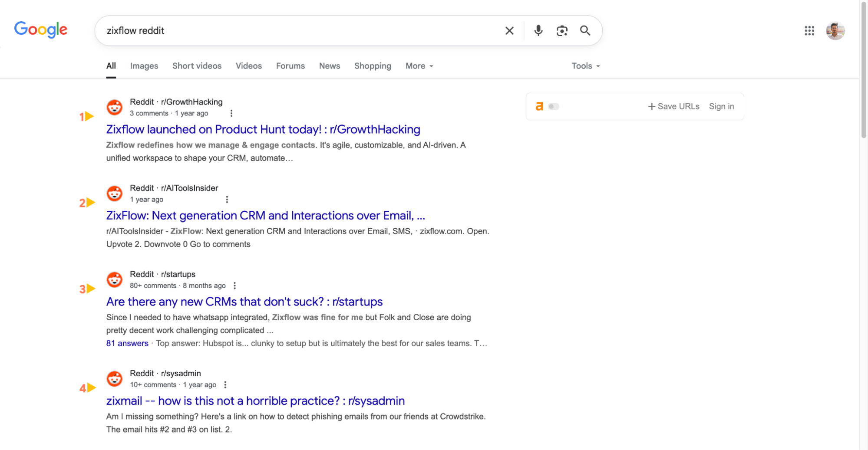The width and height of the screenshot is (868, 450).
Task: Open the '81 answers' link
Action: (x=127, y=343)
